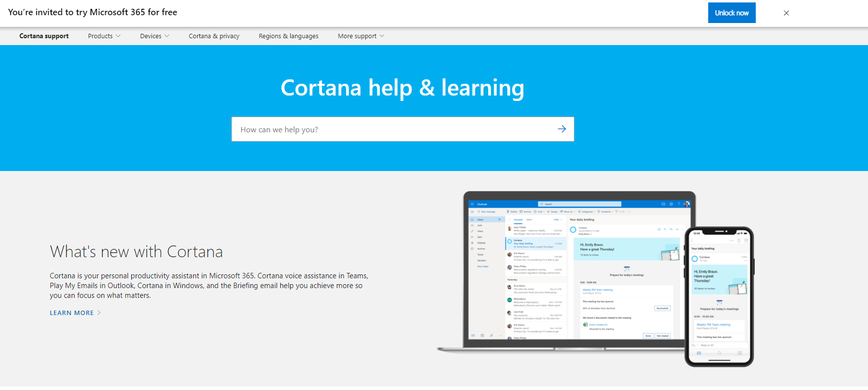The width and height of the screenshot is (868, 390).
Task: Open the Cortana & privacy page
Action: 214,36
